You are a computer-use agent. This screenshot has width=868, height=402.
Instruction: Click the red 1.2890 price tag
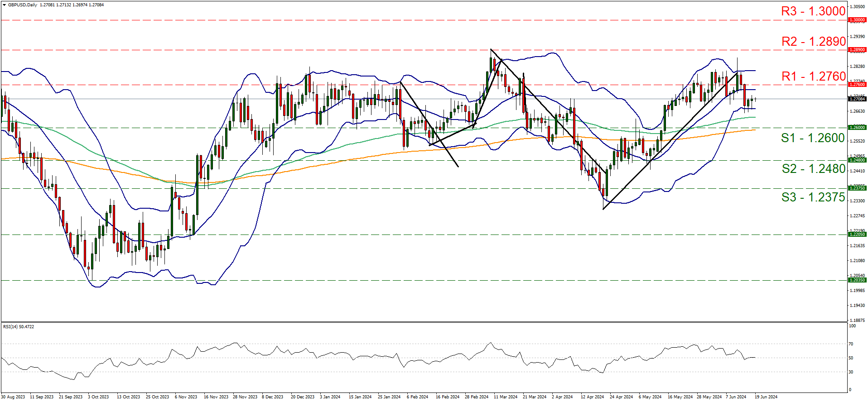pos(857,50)
